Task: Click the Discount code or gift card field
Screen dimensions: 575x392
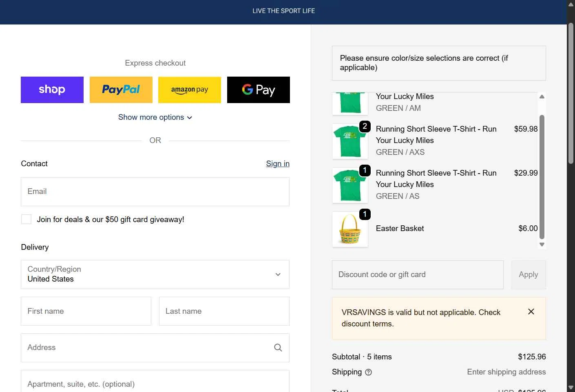Action: pyautogui.click(x=418, y=275)
